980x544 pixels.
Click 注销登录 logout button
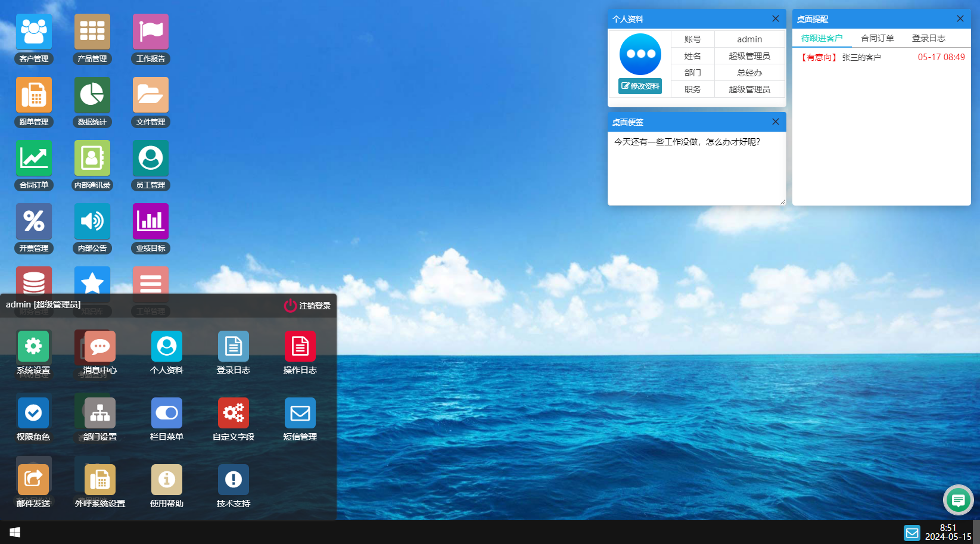pyautogui.click(x=307, y=306)
